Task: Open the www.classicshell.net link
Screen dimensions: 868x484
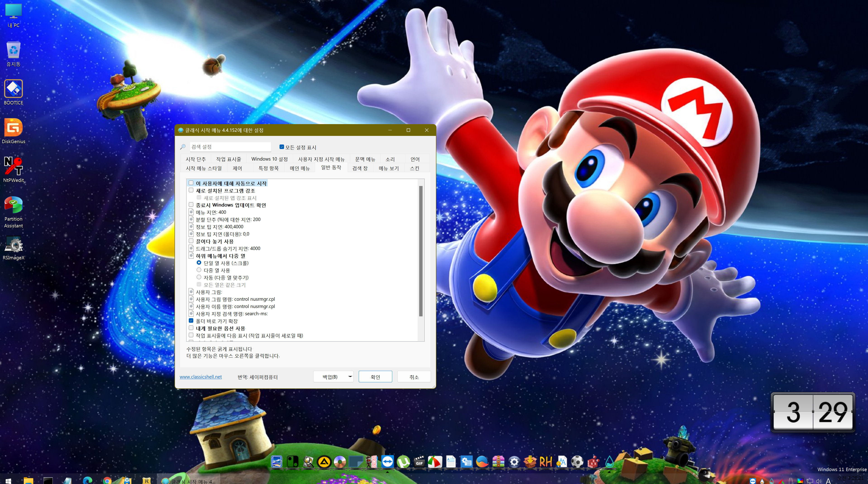Action: (x=201, y=377)
